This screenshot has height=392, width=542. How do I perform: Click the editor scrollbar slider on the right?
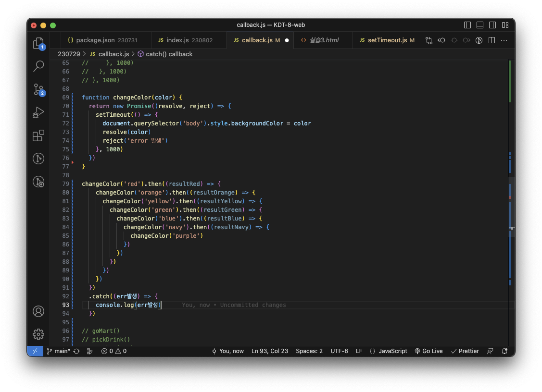click(x=512, y=207)
